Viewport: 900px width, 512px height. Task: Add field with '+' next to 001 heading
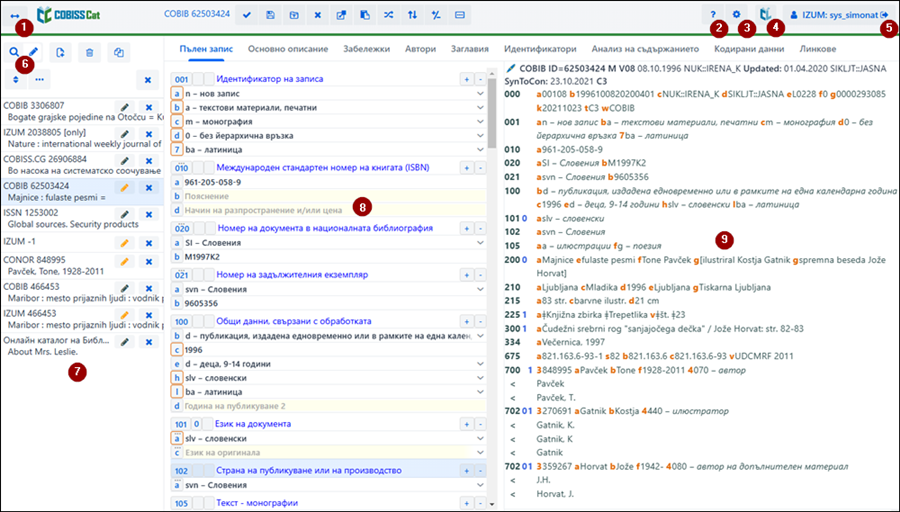467,79
